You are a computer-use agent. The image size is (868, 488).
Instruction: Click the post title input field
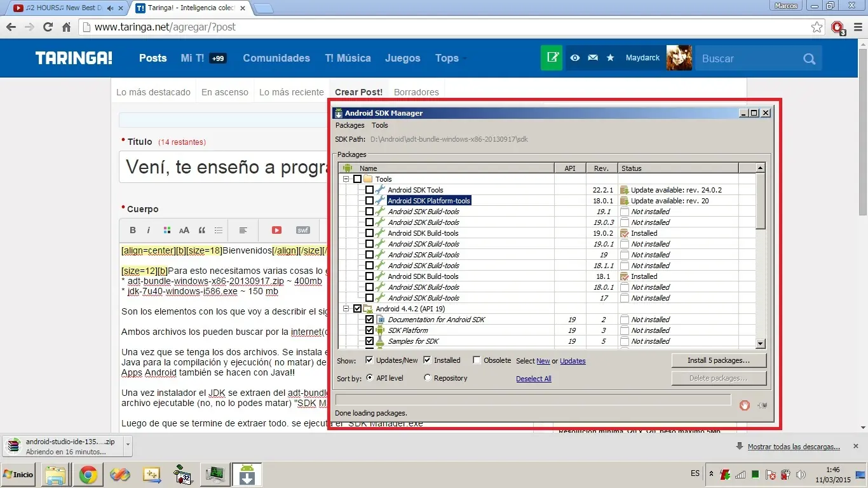pos(223,167)
